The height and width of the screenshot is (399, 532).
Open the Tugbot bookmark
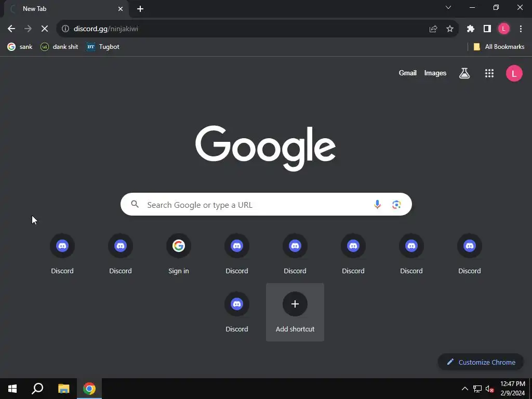[x=103, y=47]
